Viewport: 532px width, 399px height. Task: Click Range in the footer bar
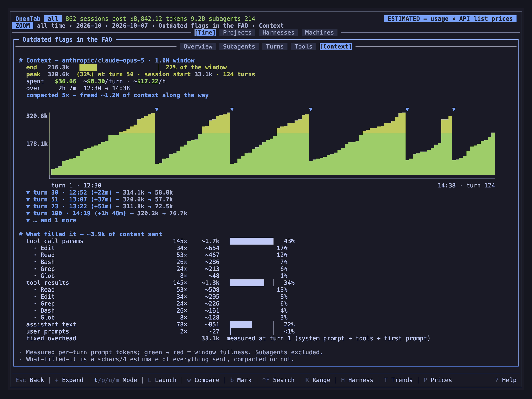pyautogui.click(x=318, y=380)
